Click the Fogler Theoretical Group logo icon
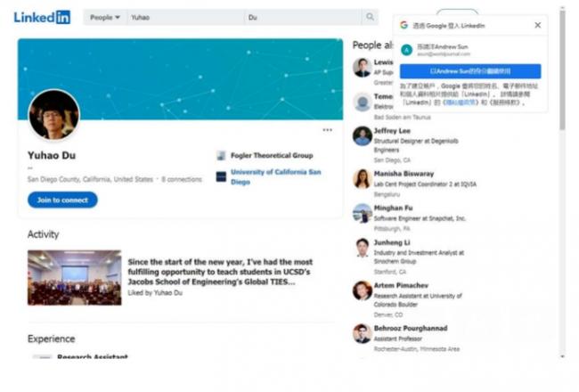The image size is (579, 392). (221, 156)
